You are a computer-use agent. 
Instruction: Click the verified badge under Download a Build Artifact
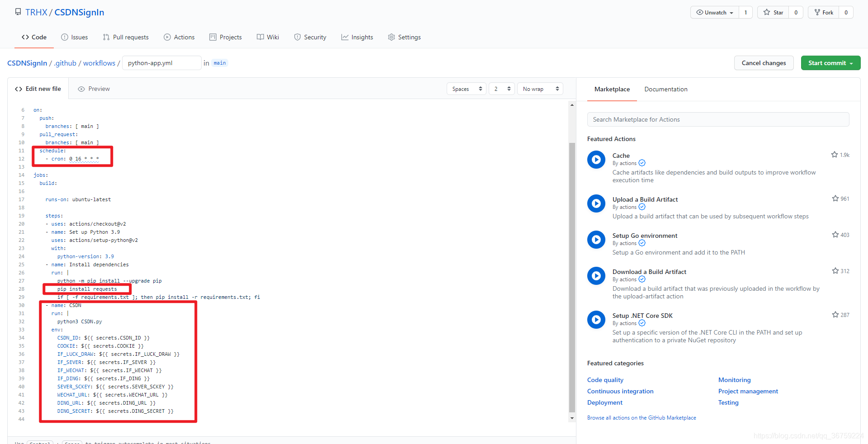coord(642,279)
